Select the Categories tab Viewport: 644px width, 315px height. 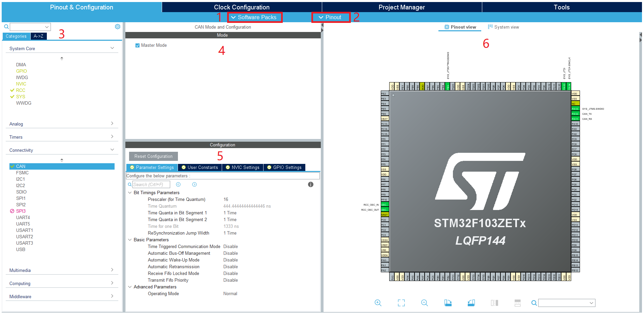coord(16,36)
